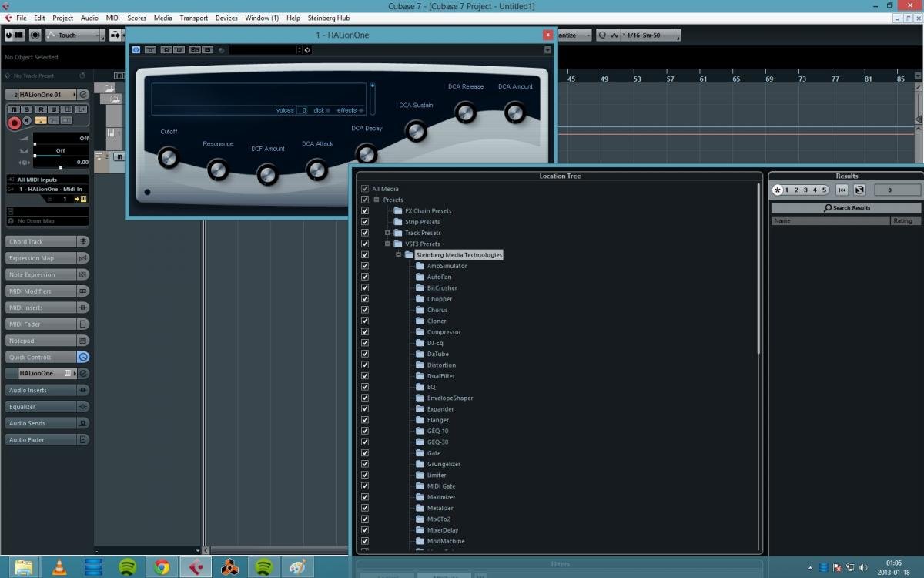
Task: Click the Cutoff knob on HALionOne
Action: 168,159
